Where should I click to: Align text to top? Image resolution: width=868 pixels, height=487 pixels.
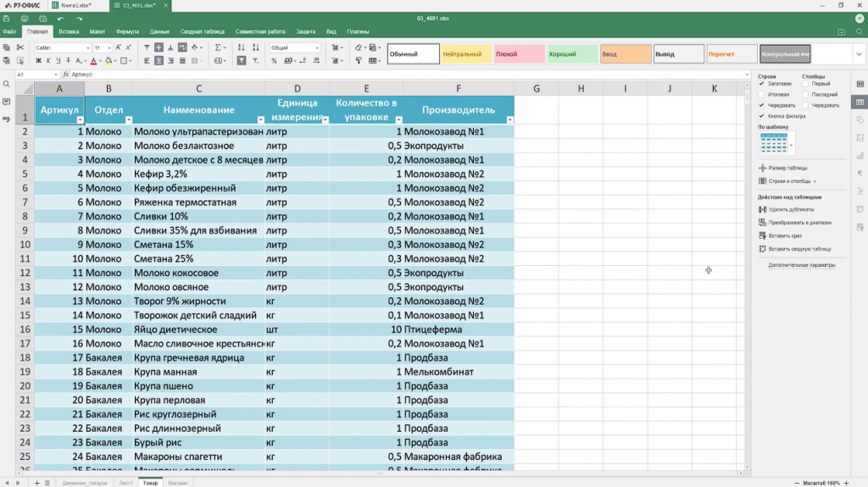147,47
